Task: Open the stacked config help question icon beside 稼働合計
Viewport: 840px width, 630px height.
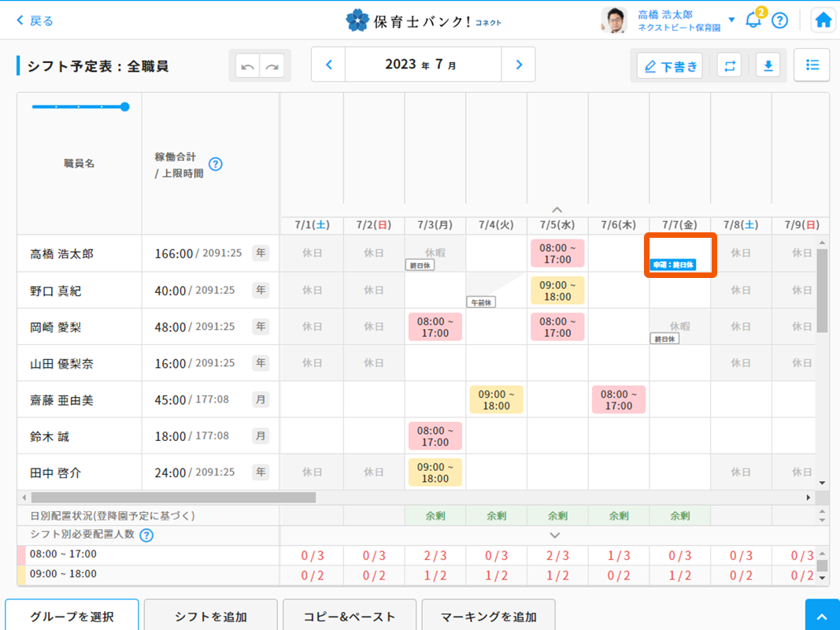Action: click(x=214, y=165)
